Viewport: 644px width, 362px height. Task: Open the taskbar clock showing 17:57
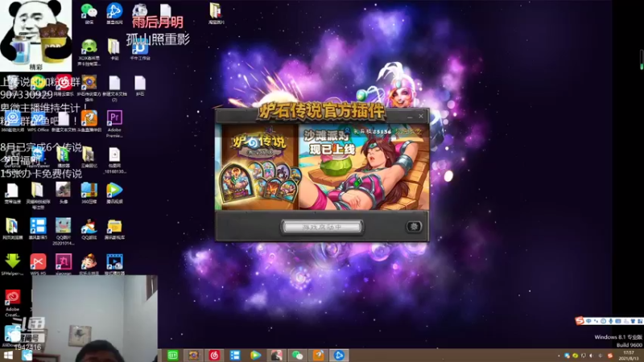click(629, 356)
